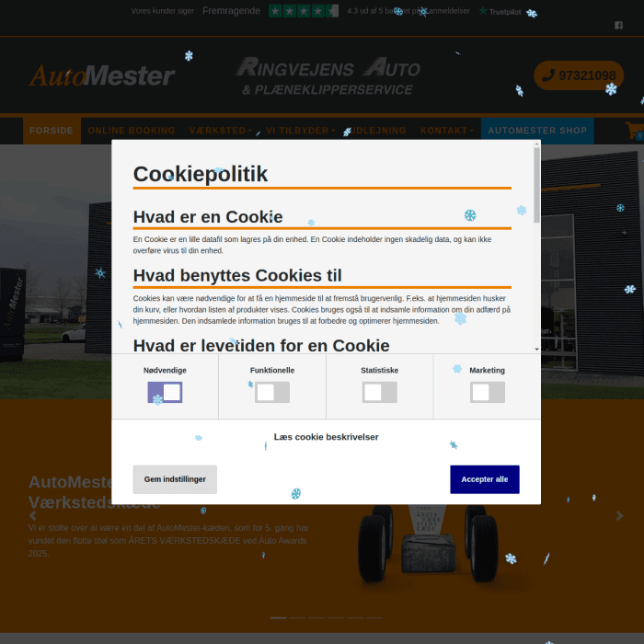Click the Trustpilot star rating
This screenshot has height=644, width=644.
(304, 11)
